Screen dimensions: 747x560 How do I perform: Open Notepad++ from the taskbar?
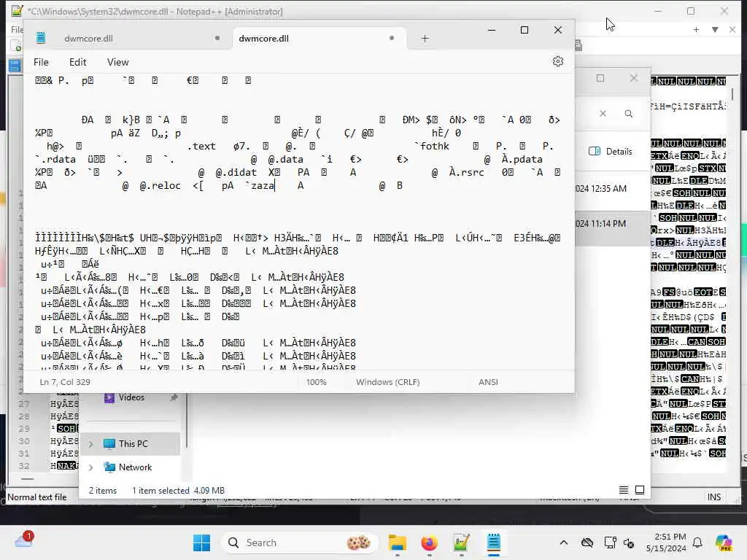tap(461, 542)
